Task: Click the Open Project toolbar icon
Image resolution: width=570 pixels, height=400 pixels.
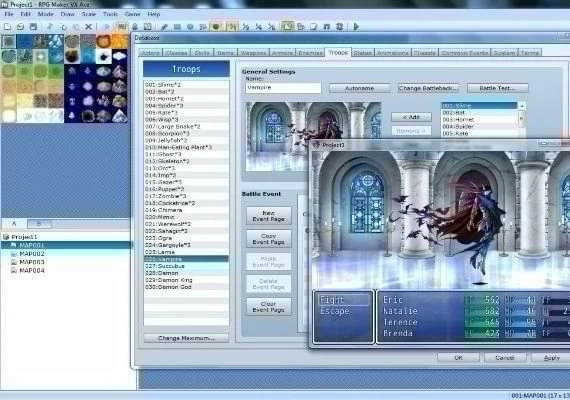Action: [20, 27]
